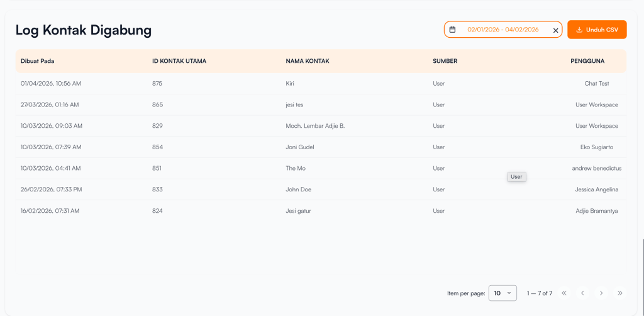The width and height of the screenshot is (644, 316).
Task: Click the andrew benedictus user cell
Action: tap(596, 168)
